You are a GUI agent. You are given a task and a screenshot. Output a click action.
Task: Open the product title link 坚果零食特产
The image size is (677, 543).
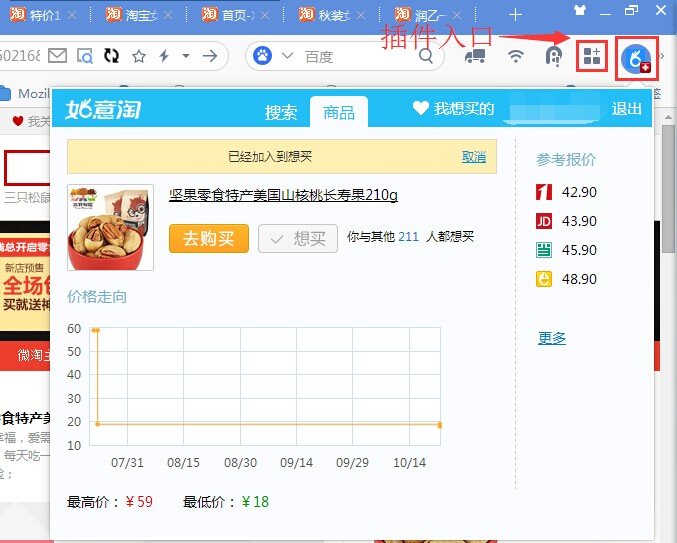283,195
